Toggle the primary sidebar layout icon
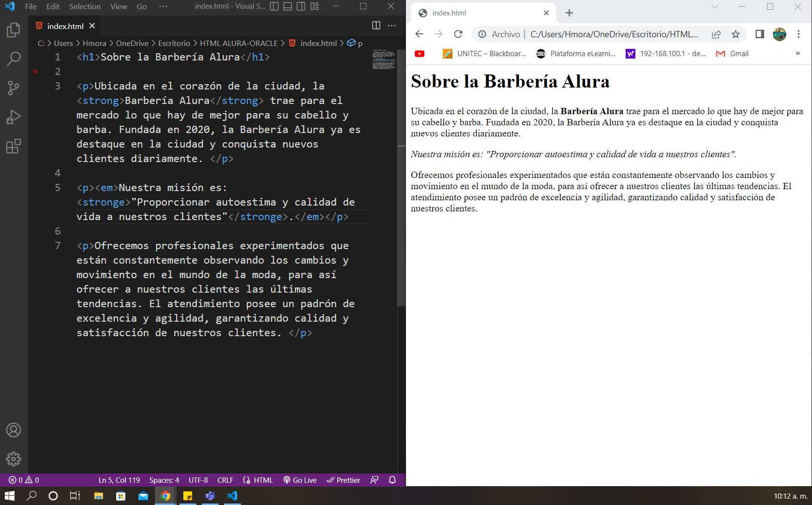The image size is (812, 505). (x=274, y=6)
